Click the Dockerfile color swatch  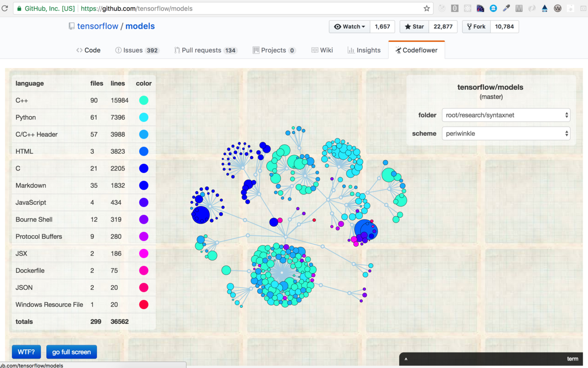pos(144,270)
